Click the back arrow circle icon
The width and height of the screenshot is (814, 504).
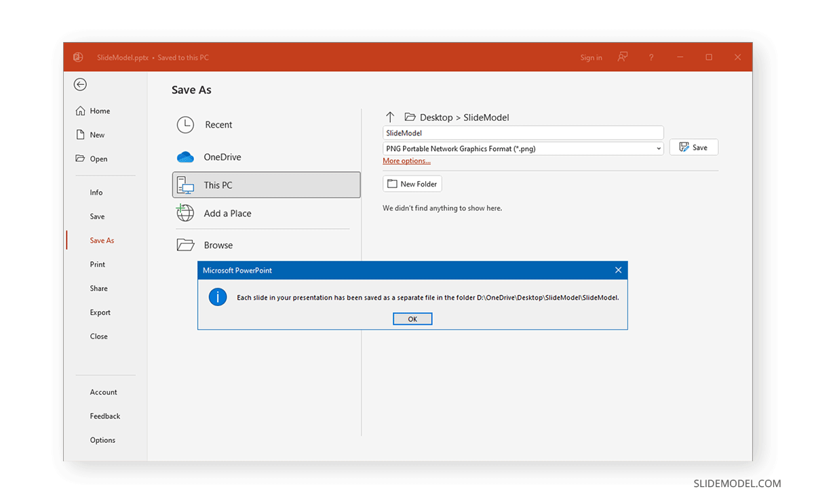pos(80,84)
